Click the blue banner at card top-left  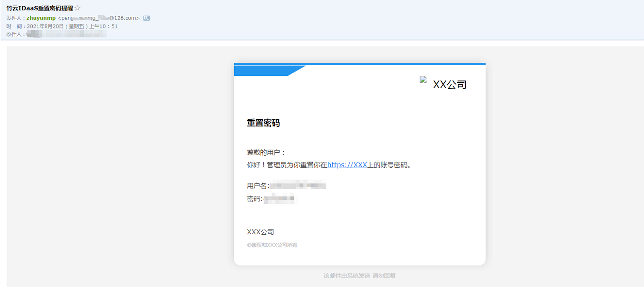tap(270, 71)
